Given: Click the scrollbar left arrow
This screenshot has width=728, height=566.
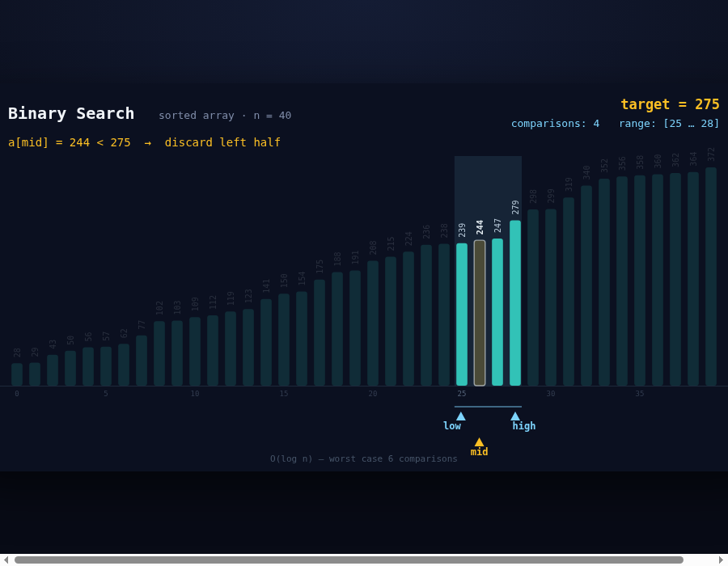Looking at the screenshot, I should point(6,560).
